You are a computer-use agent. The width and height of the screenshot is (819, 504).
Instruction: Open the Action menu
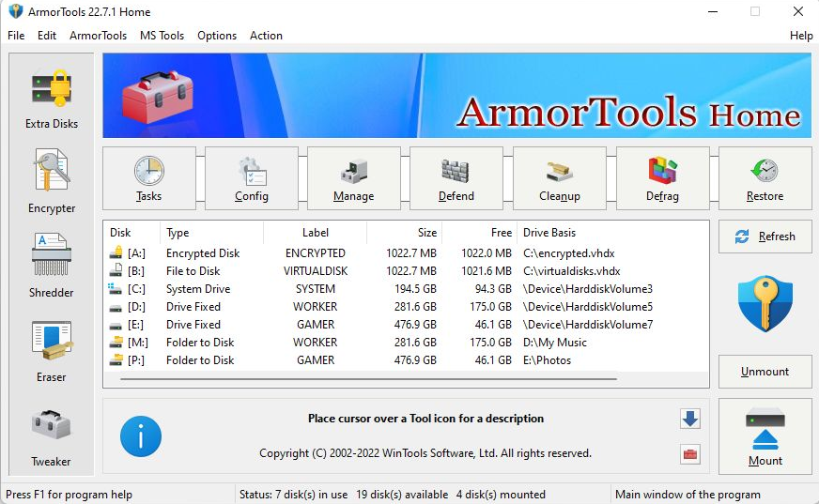pos(266,36)
